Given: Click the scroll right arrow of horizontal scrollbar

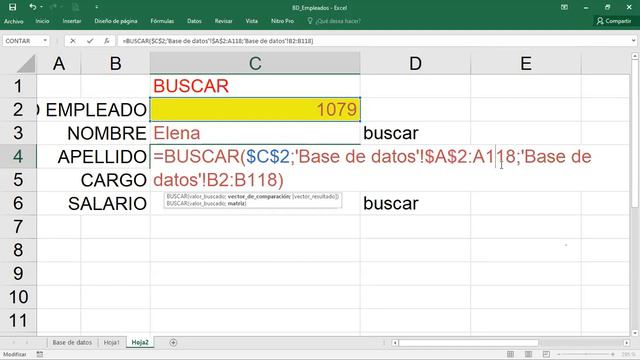Looking at the screenshot, I should [627, 343].
